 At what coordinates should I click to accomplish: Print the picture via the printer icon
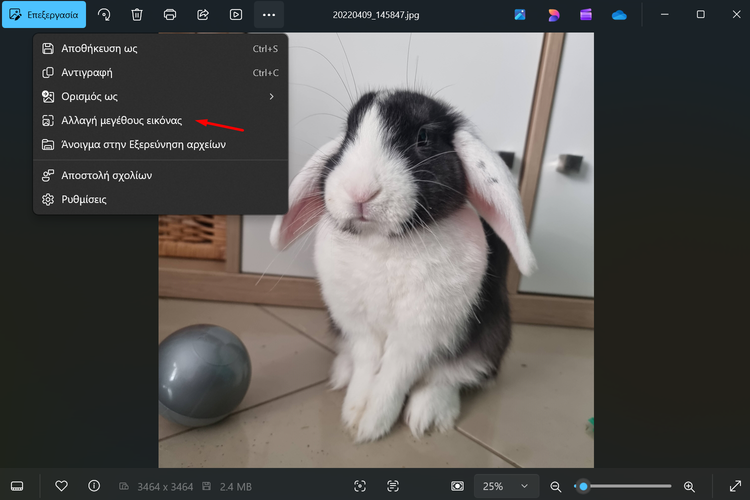(x=170, y=15)
